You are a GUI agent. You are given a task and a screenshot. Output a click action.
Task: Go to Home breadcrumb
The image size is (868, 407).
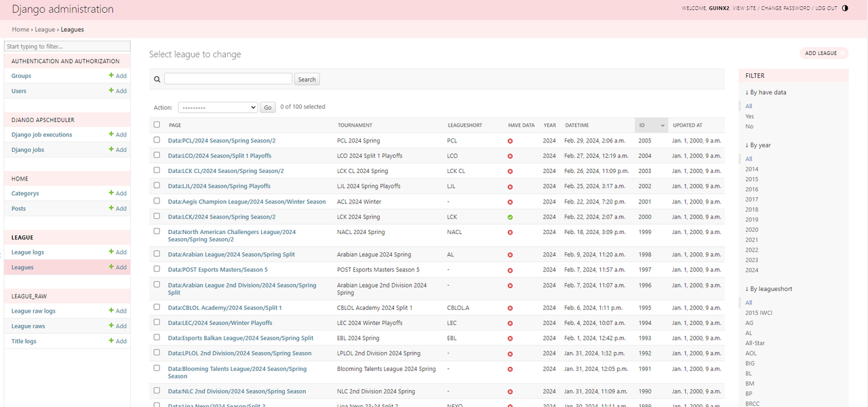point(20,30)
